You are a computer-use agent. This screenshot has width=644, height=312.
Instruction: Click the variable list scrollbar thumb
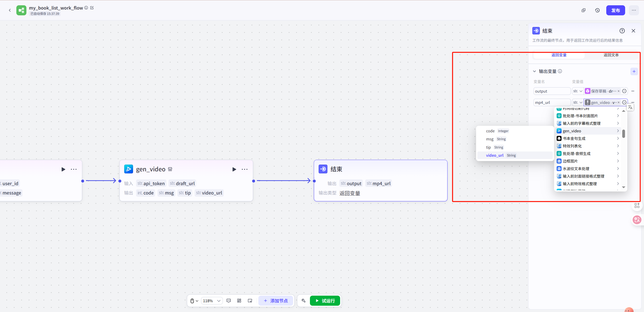(x=623, y=134)
